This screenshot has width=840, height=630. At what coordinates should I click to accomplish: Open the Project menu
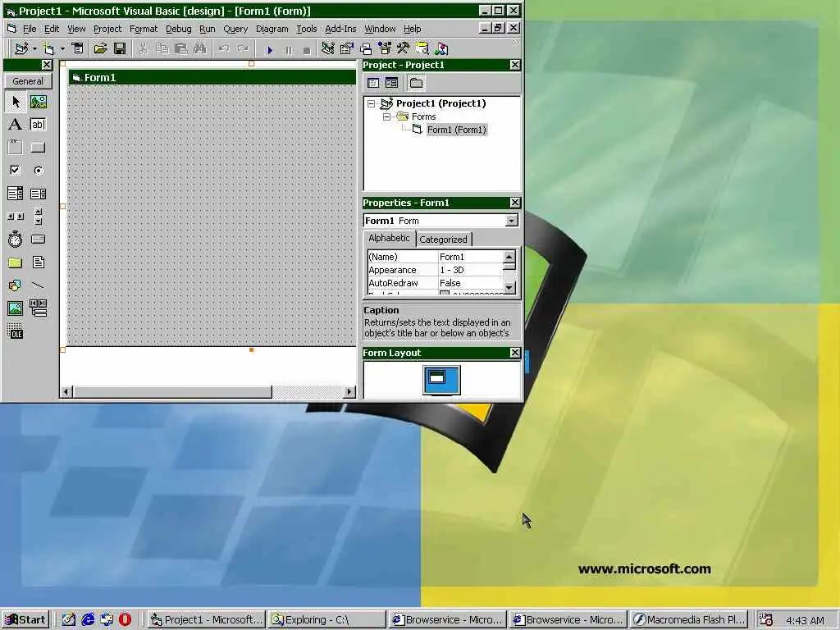107,29
